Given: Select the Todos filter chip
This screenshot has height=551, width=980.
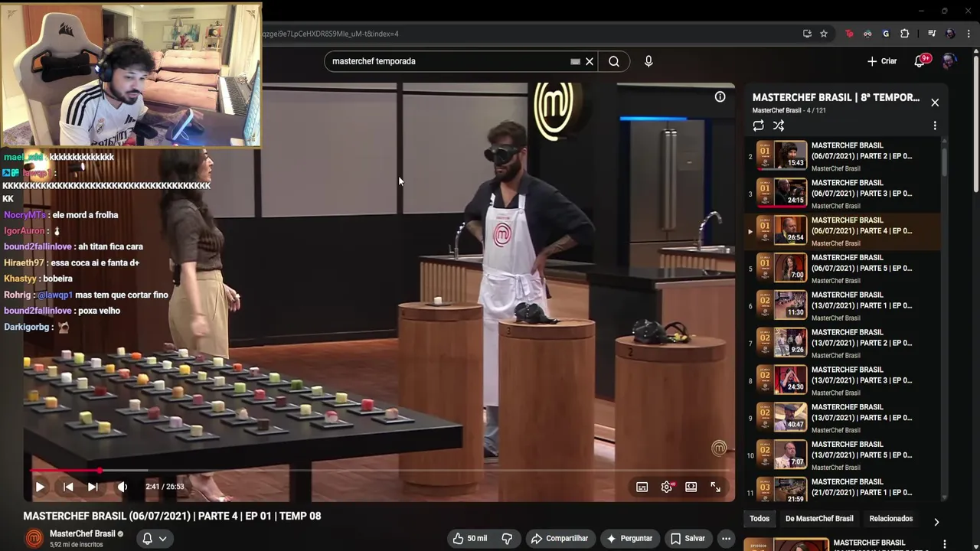Looking at the screenshot, I should coord(759,519).
